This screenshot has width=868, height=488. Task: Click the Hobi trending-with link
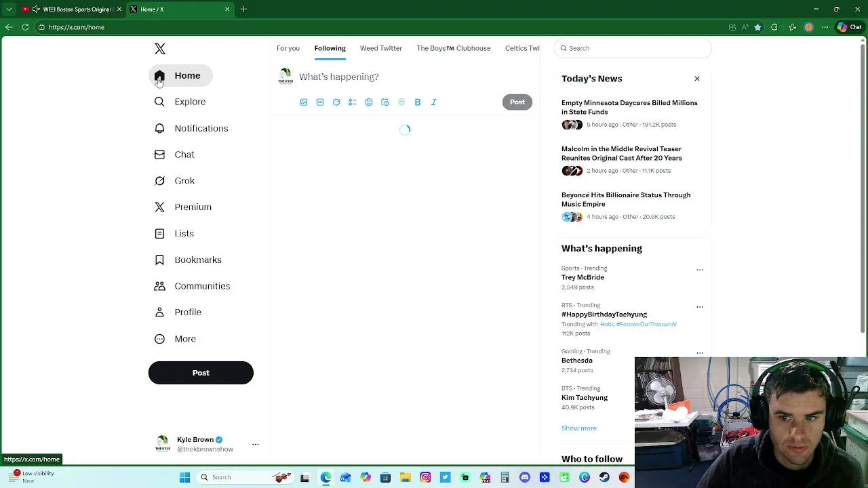[x=606, y=324]
